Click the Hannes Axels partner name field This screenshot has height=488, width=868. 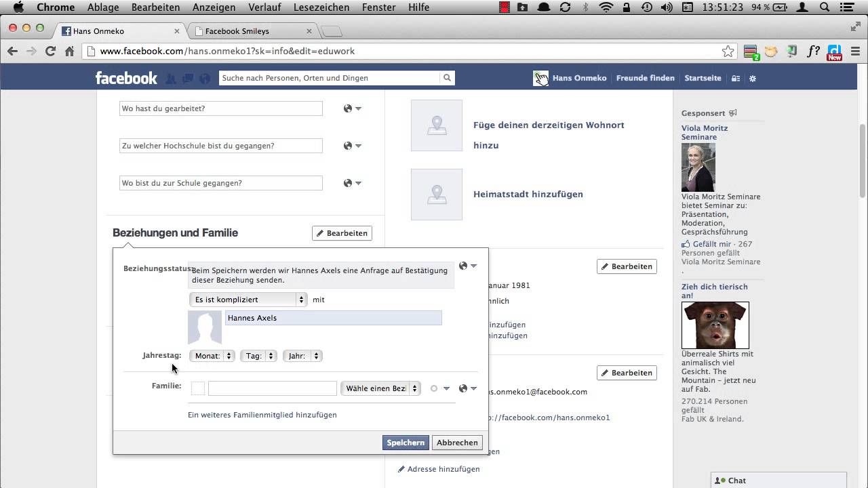pos(334,318)
